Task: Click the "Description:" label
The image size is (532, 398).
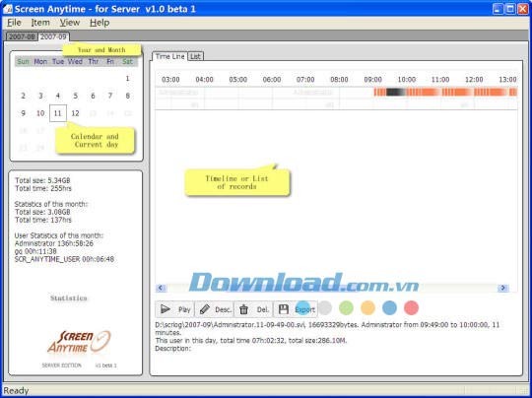Action: pos(173,348)
